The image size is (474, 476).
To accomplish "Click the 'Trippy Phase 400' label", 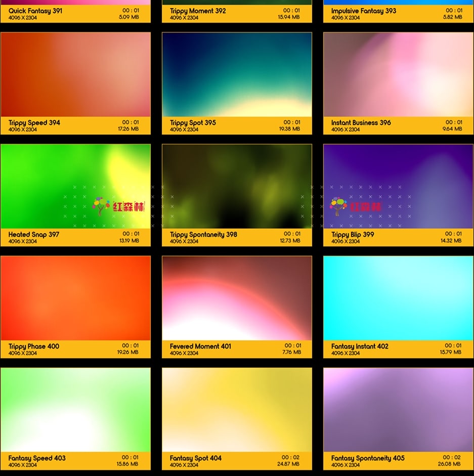I will coord(34,346).
